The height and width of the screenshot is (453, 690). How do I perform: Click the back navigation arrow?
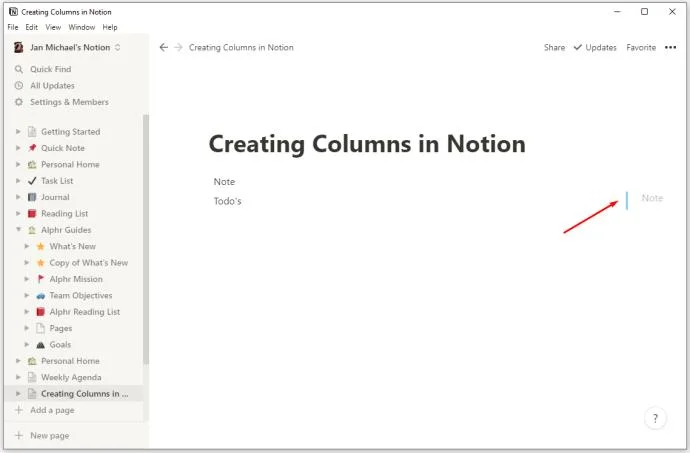[x=163, y=47]
